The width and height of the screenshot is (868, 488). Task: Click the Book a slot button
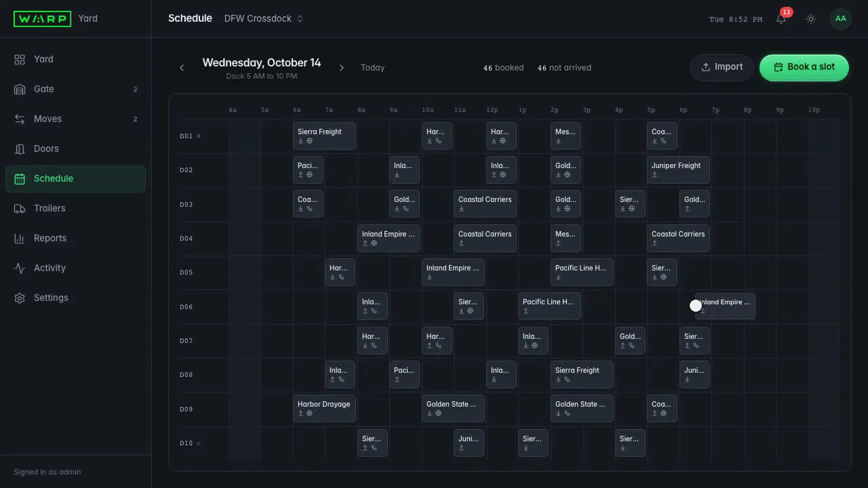pyautogui.click(x=804, y=67)
